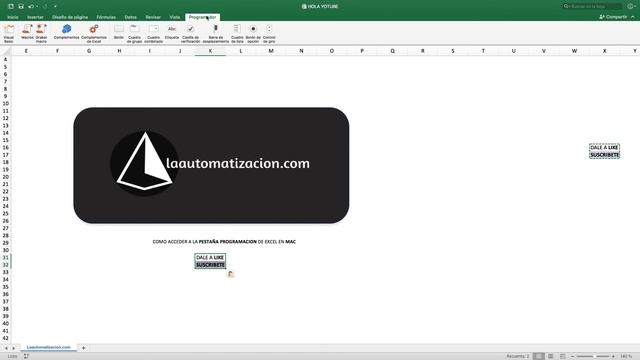Select the SUSCRIBETE cell in column K
The image size is (640, 360).
tap(210, 265)
